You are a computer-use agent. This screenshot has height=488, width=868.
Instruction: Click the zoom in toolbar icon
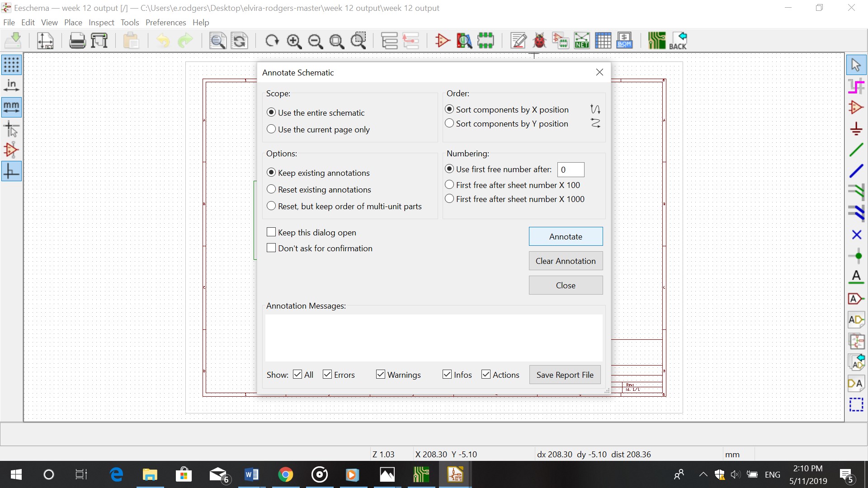[x=294, y=41]
